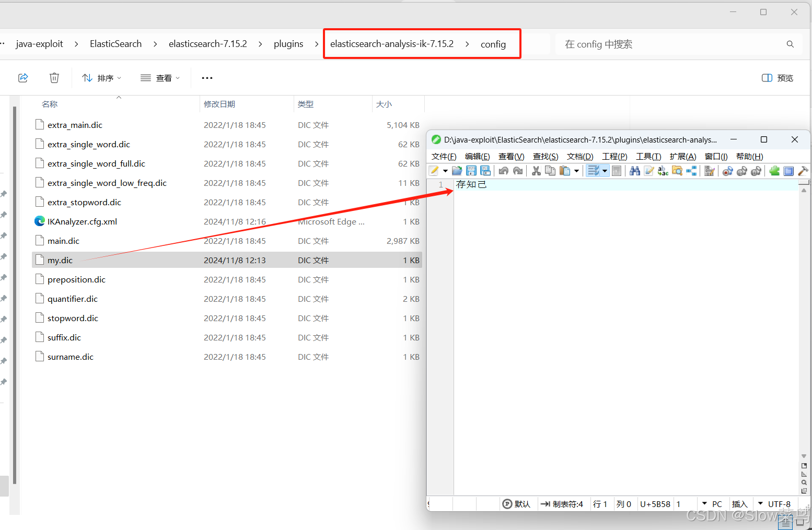
Task: Click the Save All icon in editor
Action: click(x=485, y=171)
